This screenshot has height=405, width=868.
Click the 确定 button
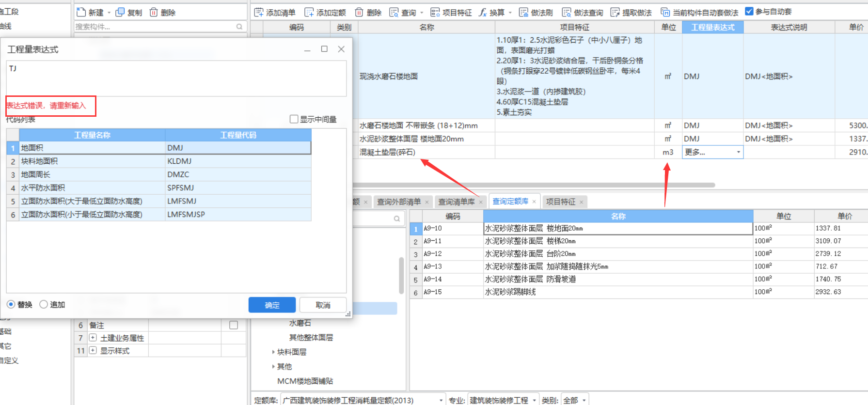[x=272, y=305]
